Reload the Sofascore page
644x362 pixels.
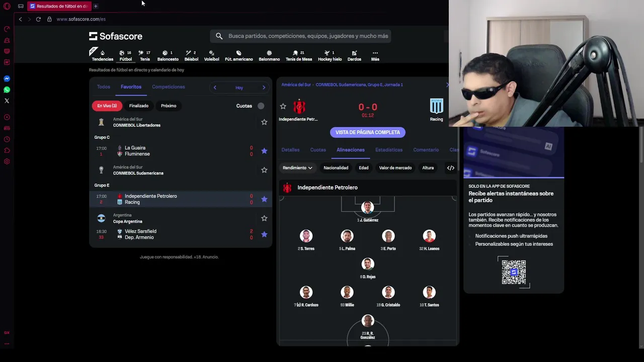click(38, 19)
